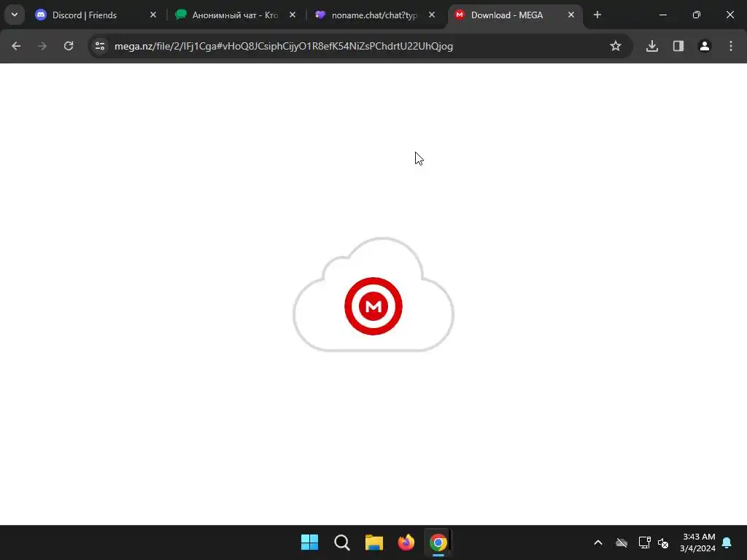
Task: Open OneDrive cloud tray icon
Action: tap(622, 542)
